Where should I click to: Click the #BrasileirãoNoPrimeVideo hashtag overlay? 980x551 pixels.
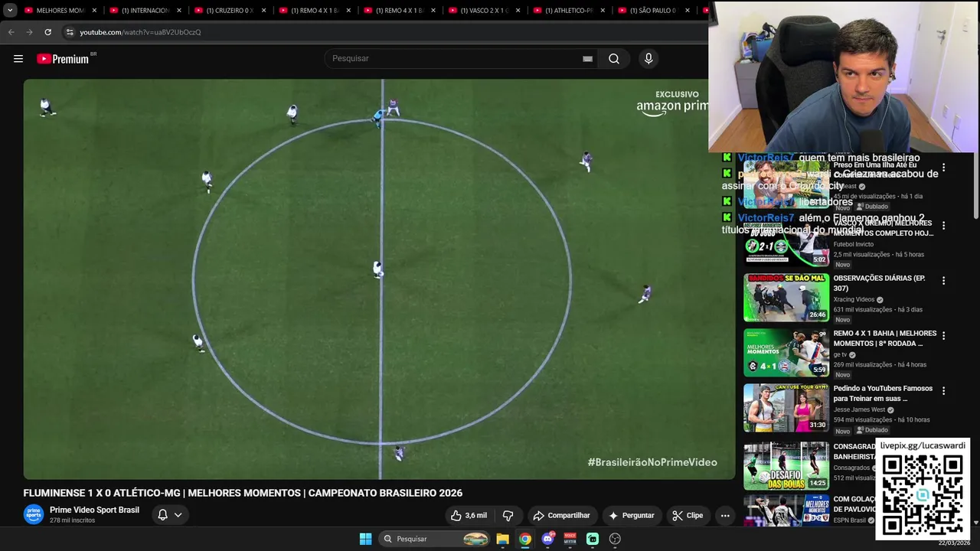(x=652, y=462)
